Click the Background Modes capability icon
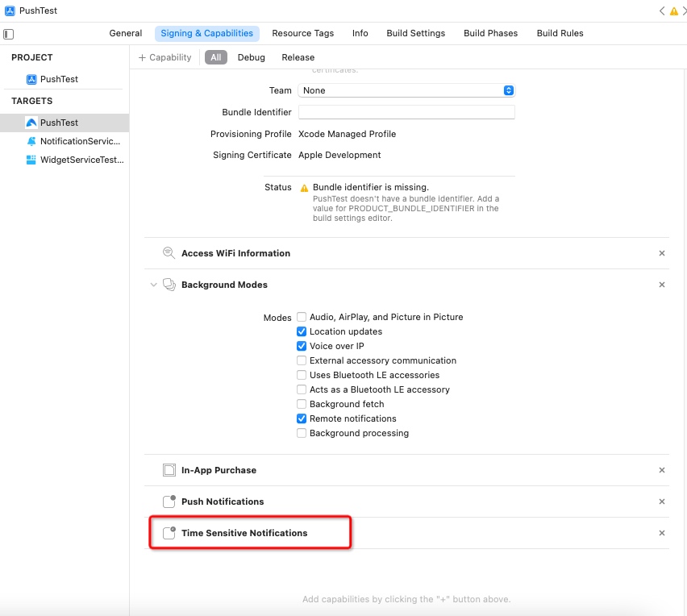 point(169,285)
